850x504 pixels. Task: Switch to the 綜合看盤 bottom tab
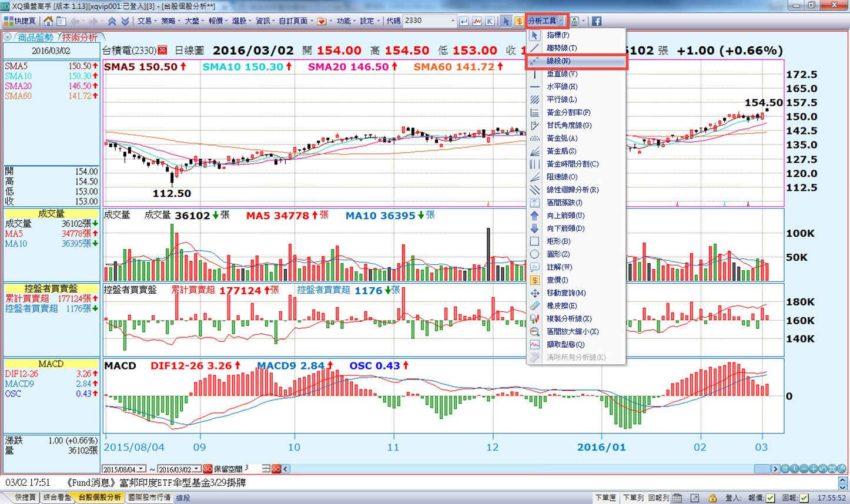click(x=57, y=498)
